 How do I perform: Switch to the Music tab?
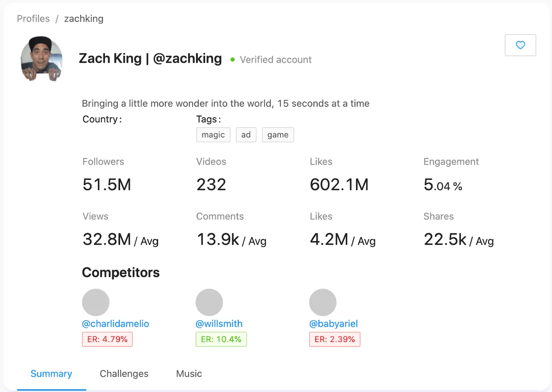click(x=189, y=374)
